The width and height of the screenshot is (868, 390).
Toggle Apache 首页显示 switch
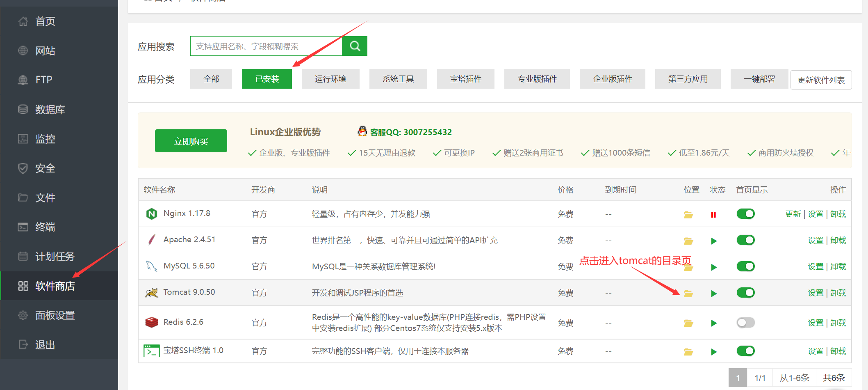pyautogui.click(x=745, y=240)
